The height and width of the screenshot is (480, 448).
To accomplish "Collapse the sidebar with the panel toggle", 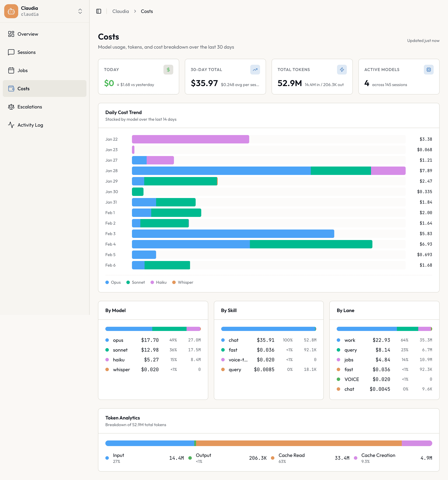I will [99, 11].
